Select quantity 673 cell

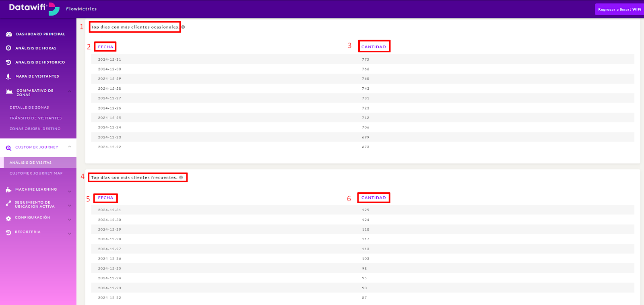click(x=365, y=147)
